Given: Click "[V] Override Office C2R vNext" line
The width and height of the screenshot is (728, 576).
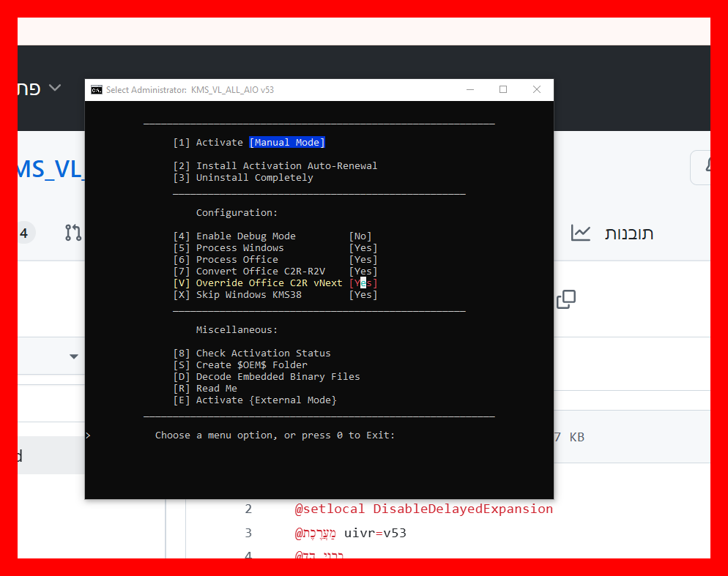Looking at the screenshot, I should click(x=258, y=283).
